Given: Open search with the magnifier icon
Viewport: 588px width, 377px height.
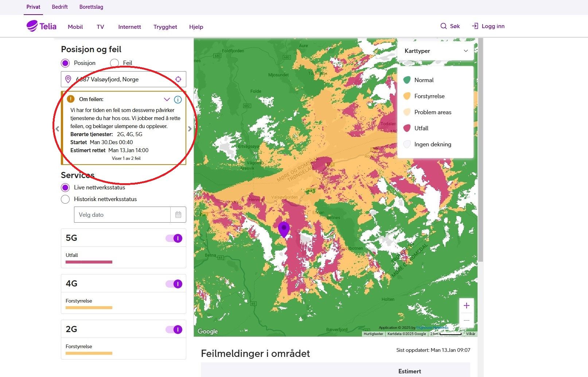Looking at the screenshot, I should [443, 26].
